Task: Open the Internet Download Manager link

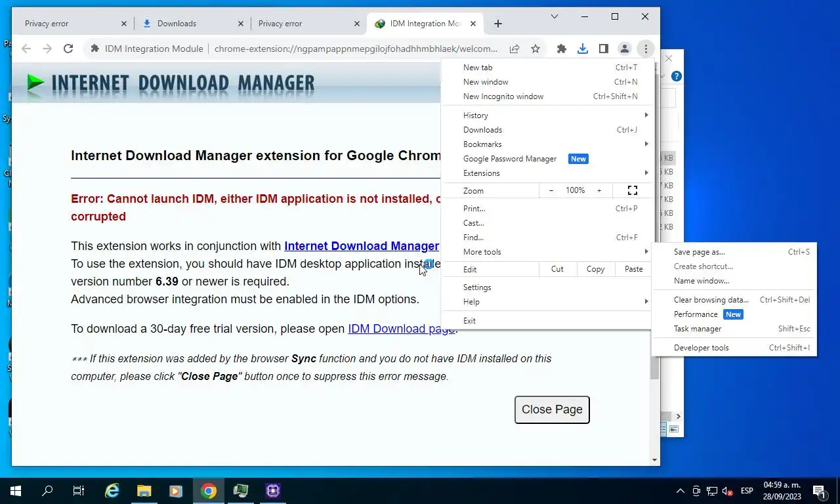Action: tap(362, 246)
